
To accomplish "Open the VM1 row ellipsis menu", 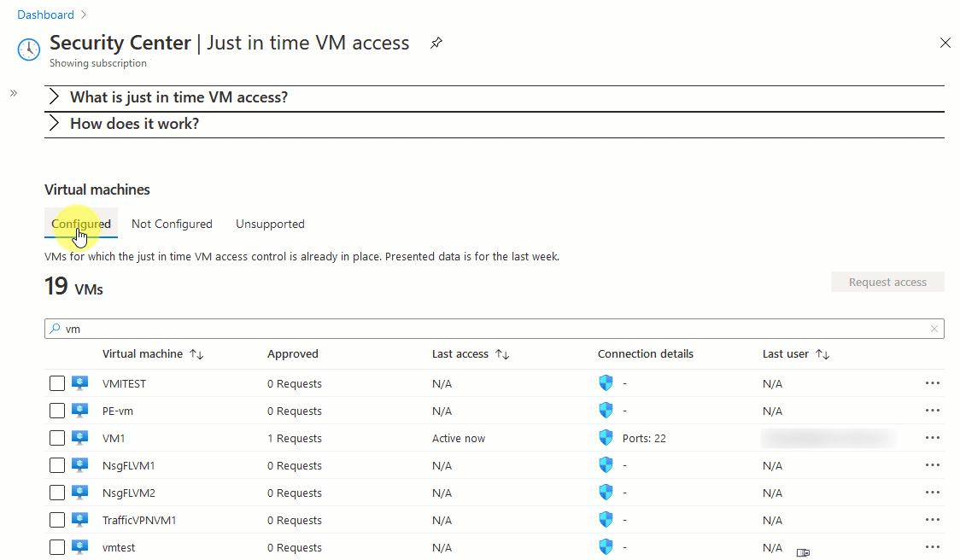I will coord(932,438).
